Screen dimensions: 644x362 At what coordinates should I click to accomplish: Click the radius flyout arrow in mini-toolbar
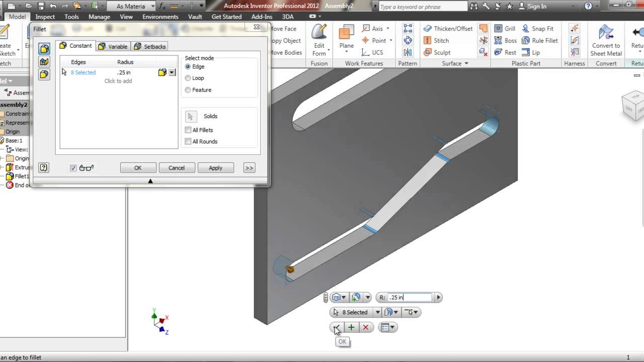coord(438,298)
